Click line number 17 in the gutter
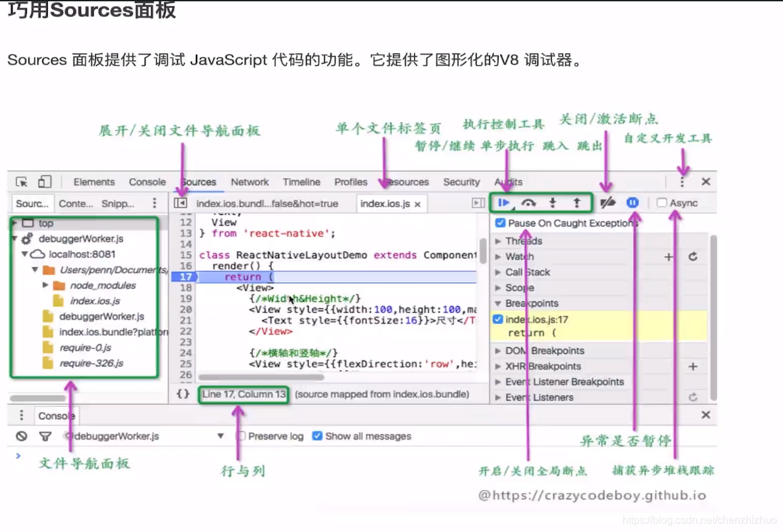Screen dimensions: 783x532 [185, 276]
